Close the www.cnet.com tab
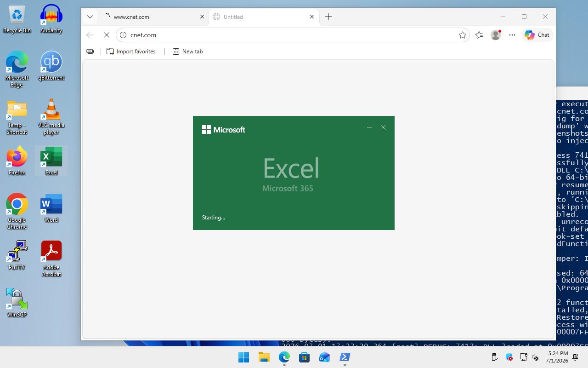This screenshot has width=588, height=368. tap(202, 17)
